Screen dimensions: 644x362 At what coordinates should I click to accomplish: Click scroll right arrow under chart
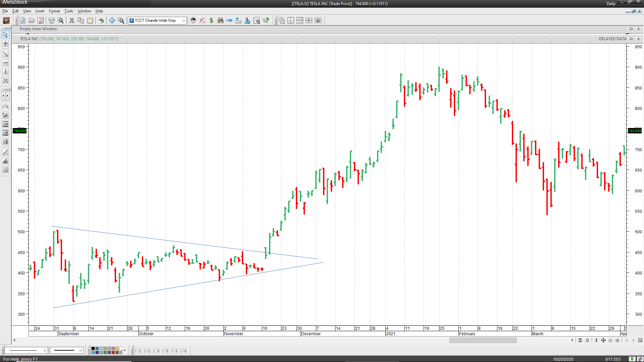pos(572,340)
